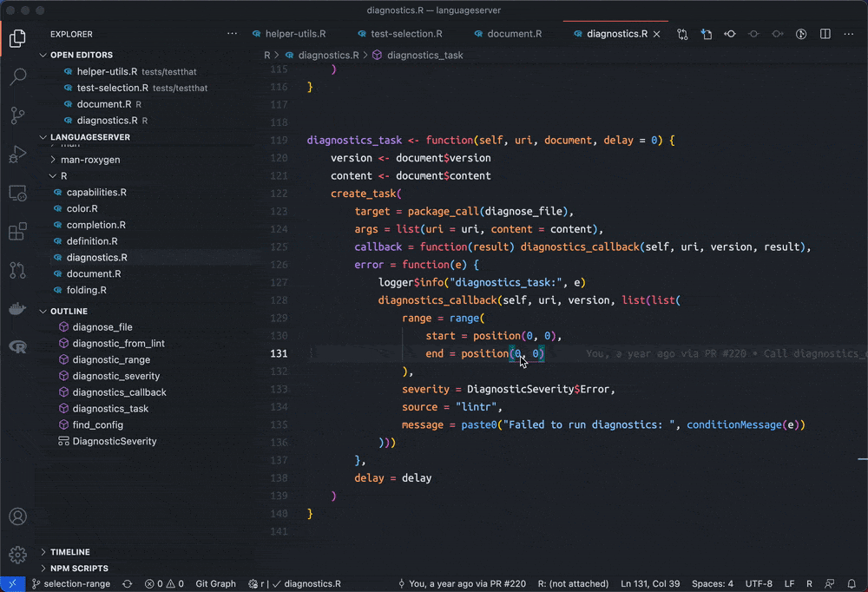868x592 pixels.
Task: Open the Manage gear icon
Action: coord(17,555)
